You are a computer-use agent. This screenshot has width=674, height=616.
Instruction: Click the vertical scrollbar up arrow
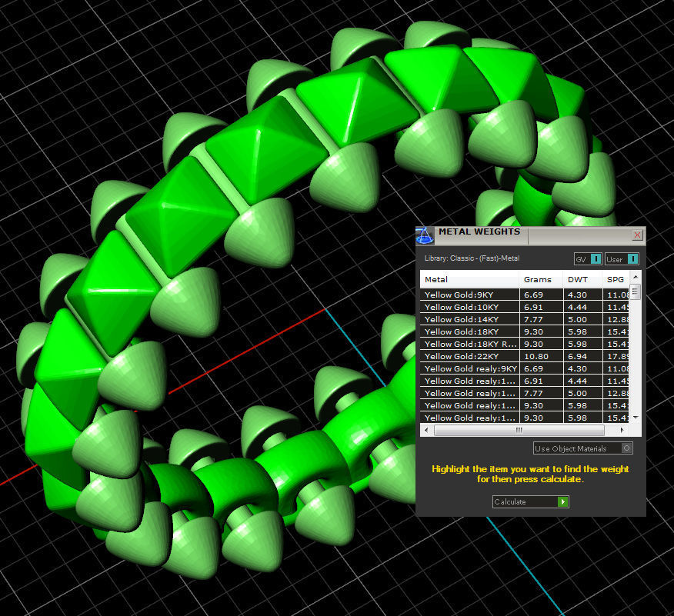636,277
